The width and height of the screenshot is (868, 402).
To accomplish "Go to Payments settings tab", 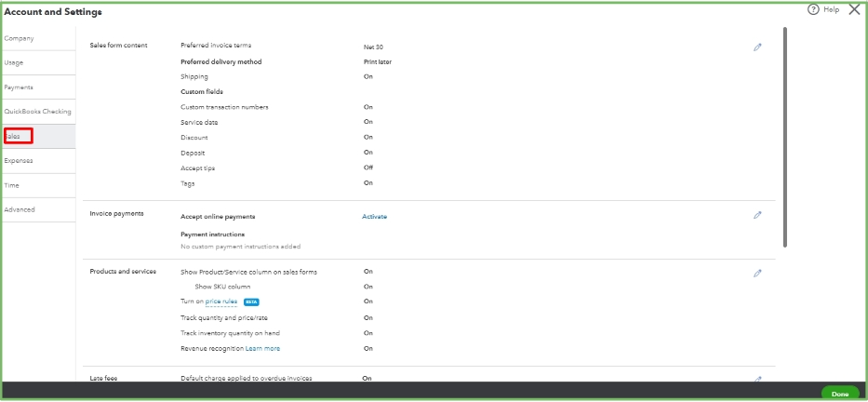I will click(x=19, y=87).
